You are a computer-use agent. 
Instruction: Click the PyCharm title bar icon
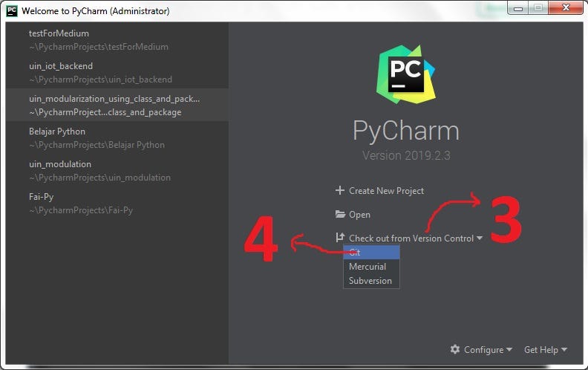coord(12,11)
